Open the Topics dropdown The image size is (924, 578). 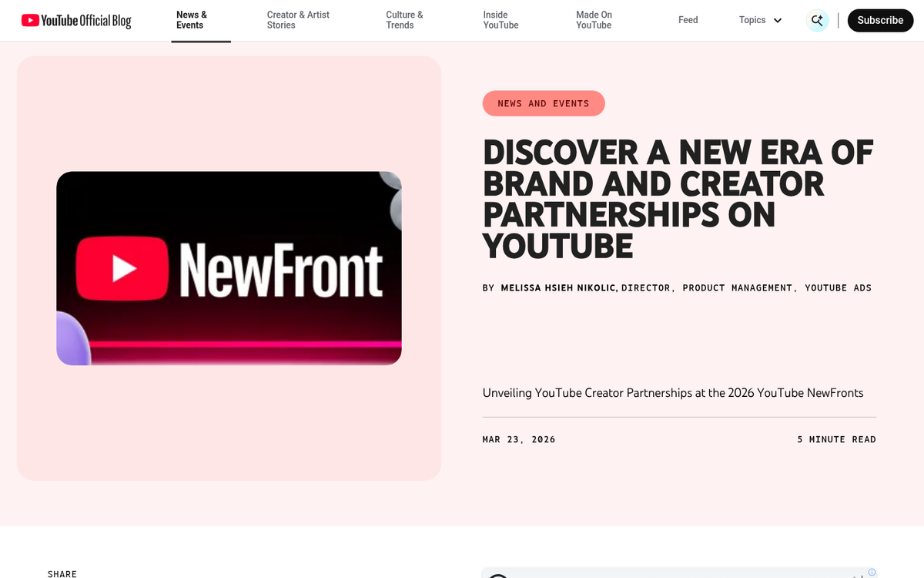click(752, 20)
